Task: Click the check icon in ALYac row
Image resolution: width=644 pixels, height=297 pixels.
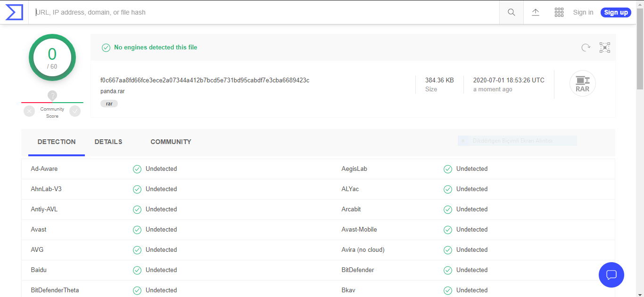Action: click(x=448, y=189)
